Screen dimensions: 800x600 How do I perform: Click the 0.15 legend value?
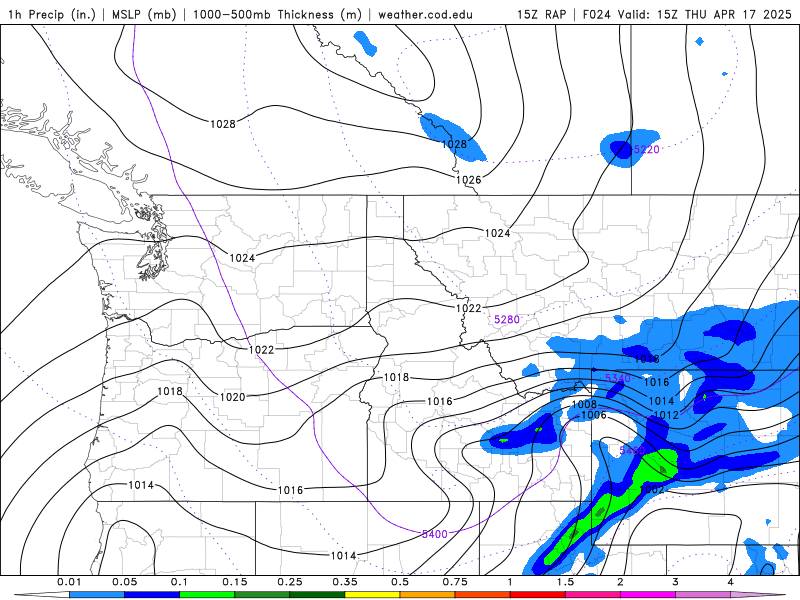coord(235,582)
